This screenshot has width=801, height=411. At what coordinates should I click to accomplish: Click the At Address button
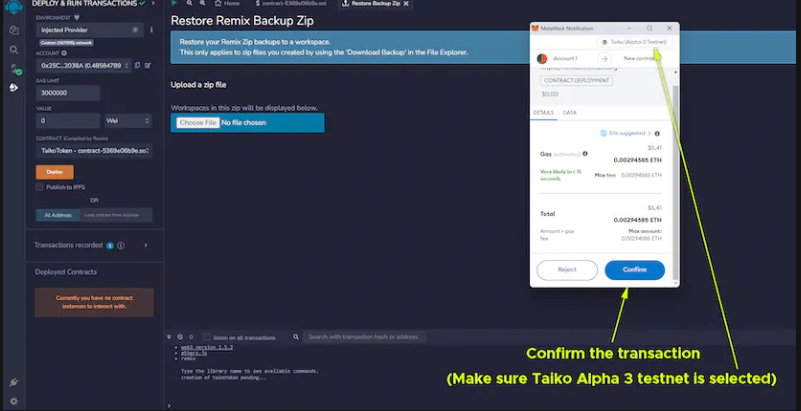pyautogui.click(x=58, y=215)
